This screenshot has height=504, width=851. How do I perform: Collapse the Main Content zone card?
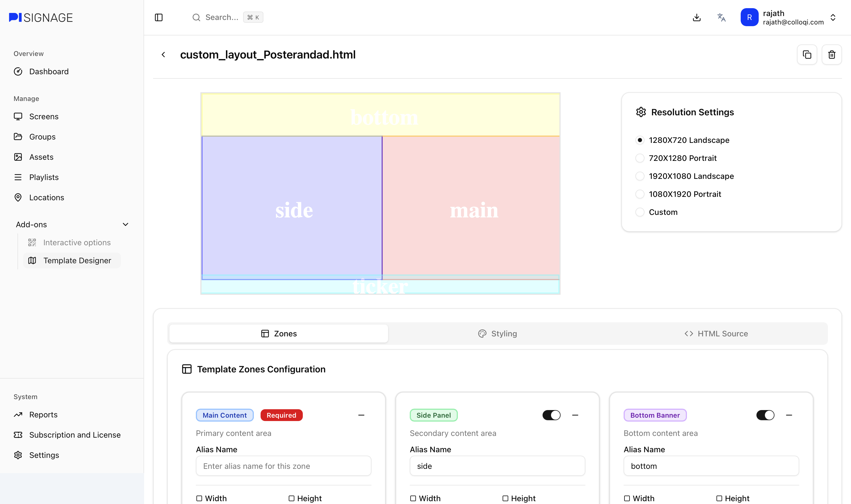point(361,415)
